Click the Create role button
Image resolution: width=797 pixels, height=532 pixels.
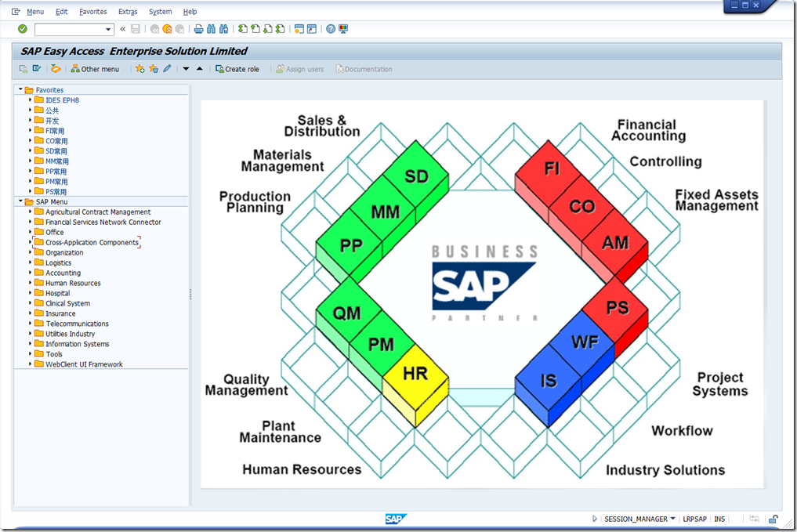tap(237, 69)
